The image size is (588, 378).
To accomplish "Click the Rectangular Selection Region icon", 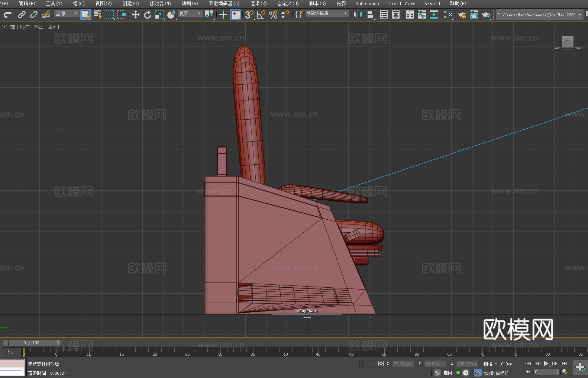I will click(110, 14).
